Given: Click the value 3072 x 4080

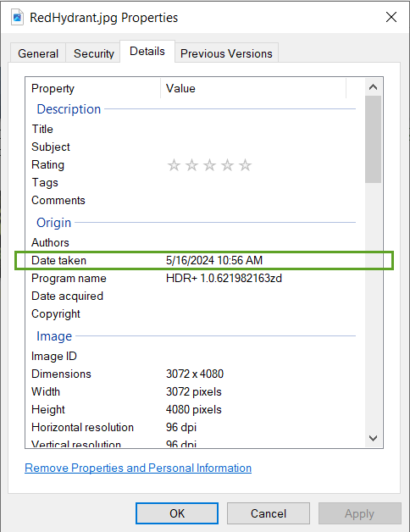Looking at the screenshot, I should [x=195, y=374].
